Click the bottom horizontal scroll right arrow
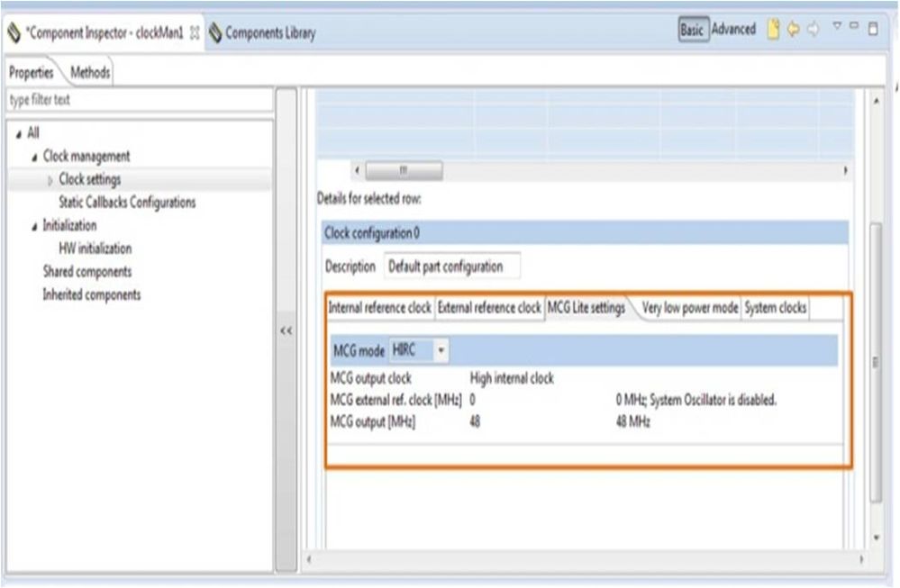 (x=861, y=559)
